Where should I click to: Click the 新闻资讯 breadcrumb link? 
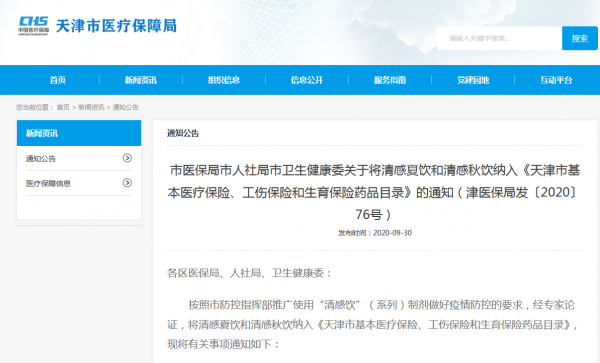click(91, 107)
